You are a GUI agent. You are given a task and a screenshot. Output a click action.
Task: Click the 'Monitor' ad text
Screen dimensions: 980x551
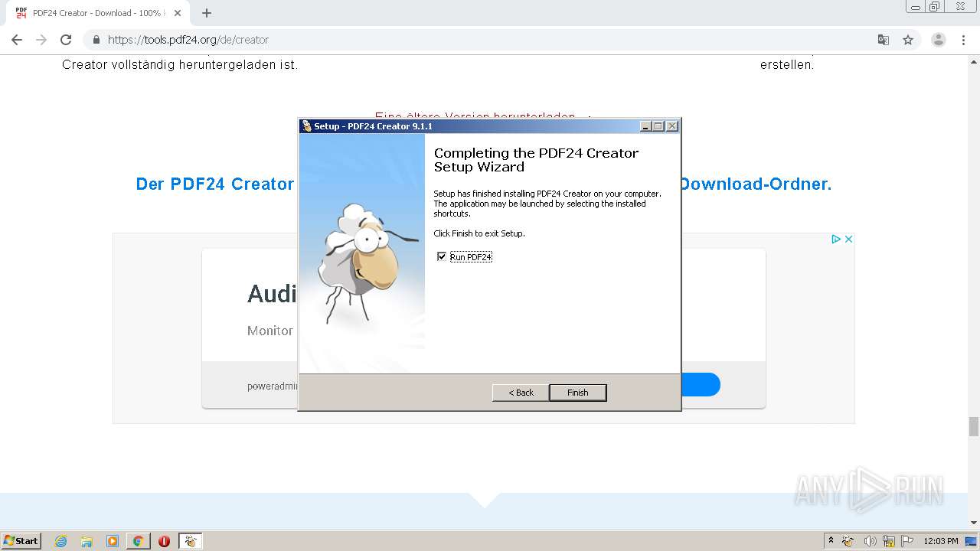tap(270, 331)
